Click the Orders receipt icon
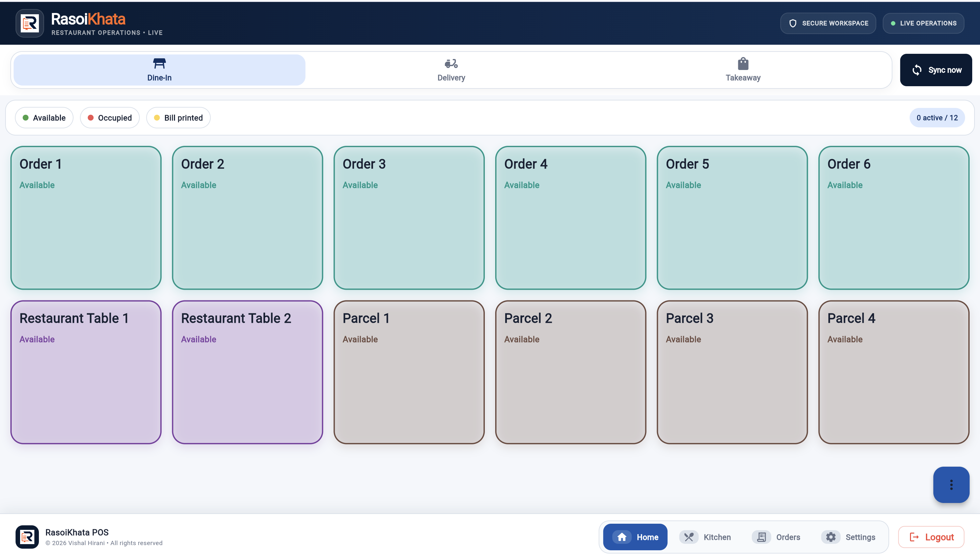Image resolution: width=980 pixels, height=560 pixels. 761,537
